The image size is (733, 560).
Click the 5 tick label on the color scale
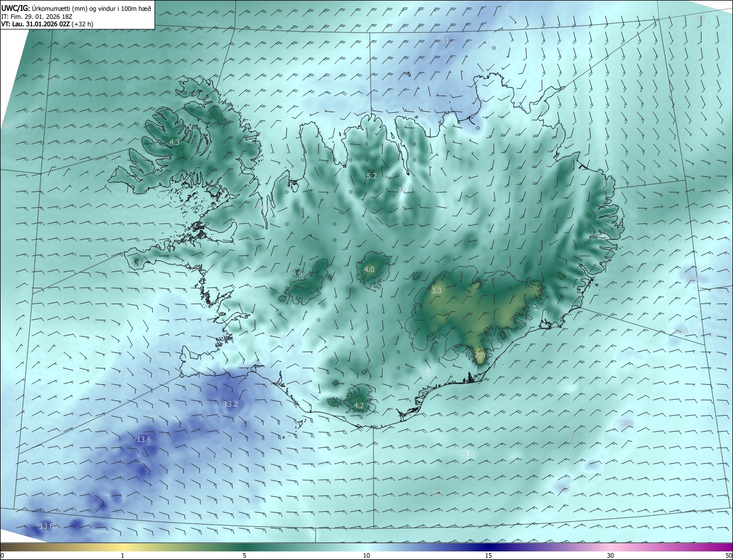point(245,555)
